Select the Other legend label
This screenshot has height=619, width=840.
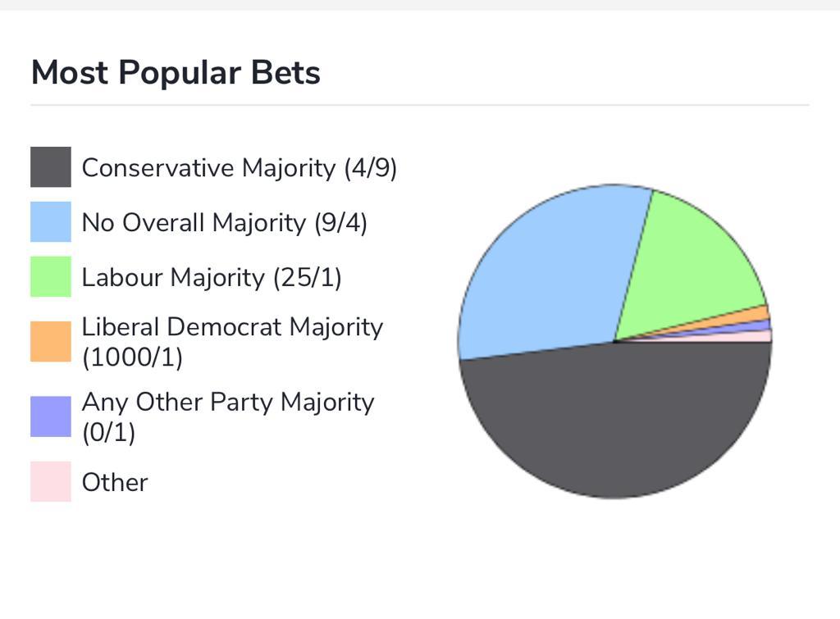coord(115,482)
